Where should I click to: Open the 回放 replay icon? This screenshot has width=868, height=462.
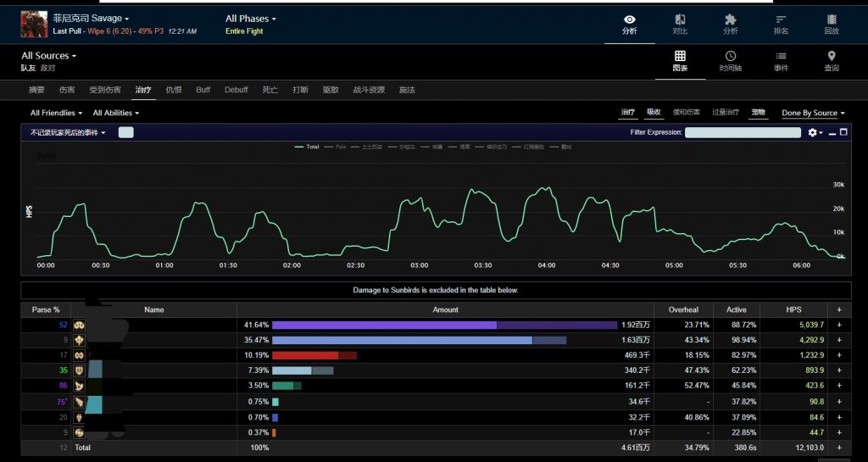[x=832, y=24]
